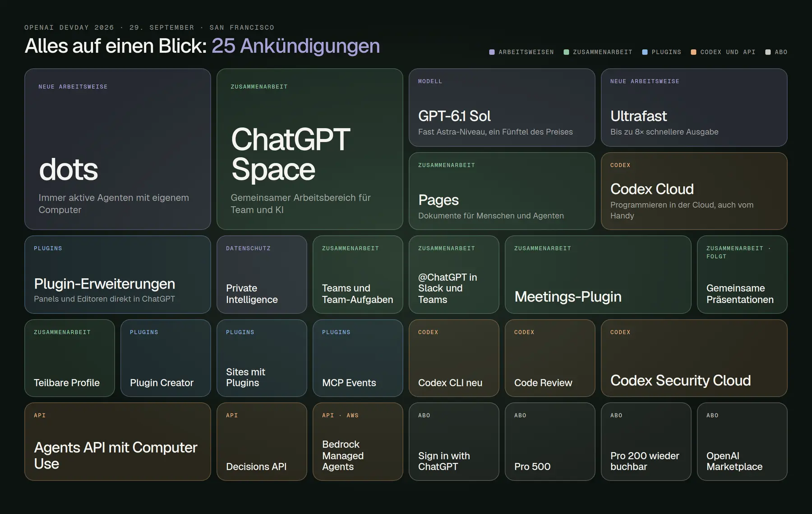Open Pro 200 wieder buchbar card
The image size is (812, 514).
[646, 442]
